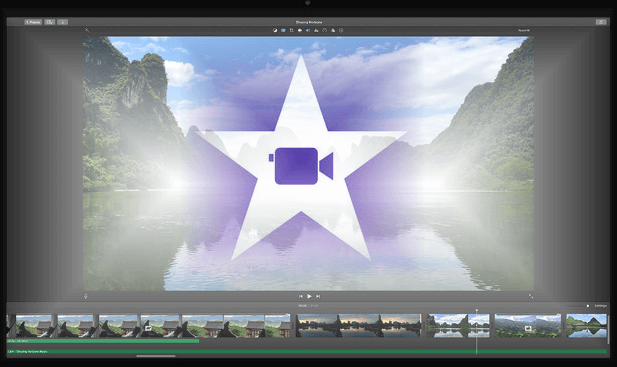Open Noise Reduction and Equalizer bars icon
Image resolution: width=617 pixels, height=367 pixels.
(x=316, y=30)
